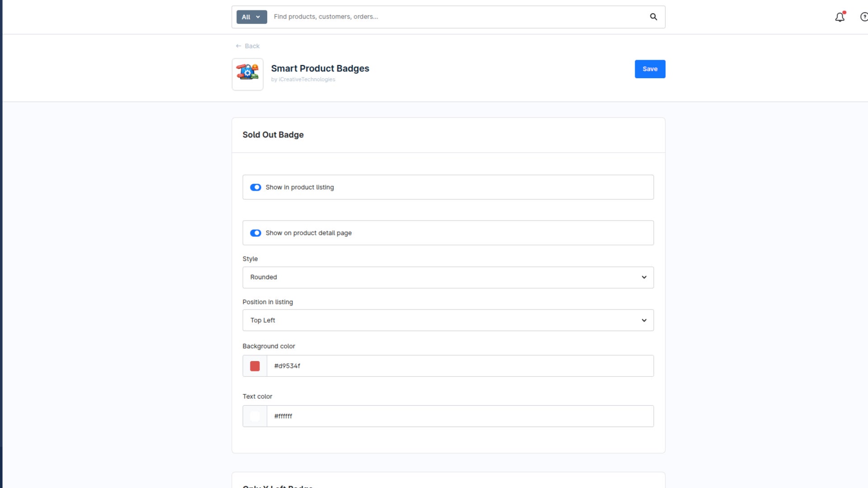
Task: Open the notifications bell
Action: pos(840,17)
